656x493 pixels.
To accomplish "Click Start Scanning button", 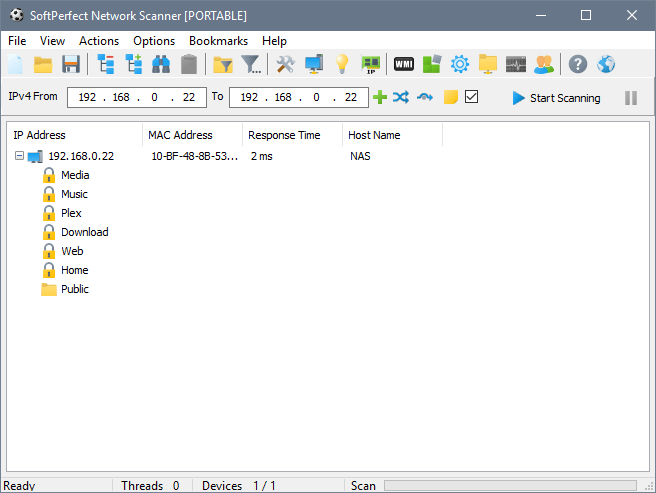I will (556, 98).
